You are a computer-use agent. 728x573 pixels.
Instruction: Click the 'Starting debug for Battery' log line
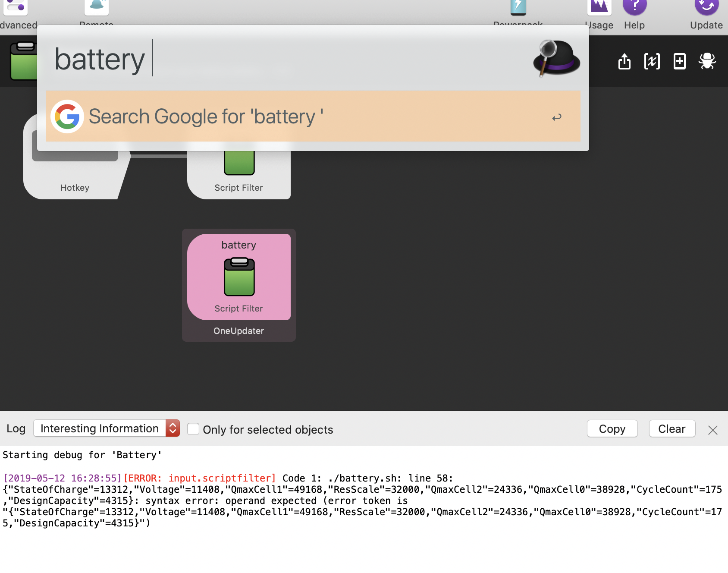click(82, 455)
